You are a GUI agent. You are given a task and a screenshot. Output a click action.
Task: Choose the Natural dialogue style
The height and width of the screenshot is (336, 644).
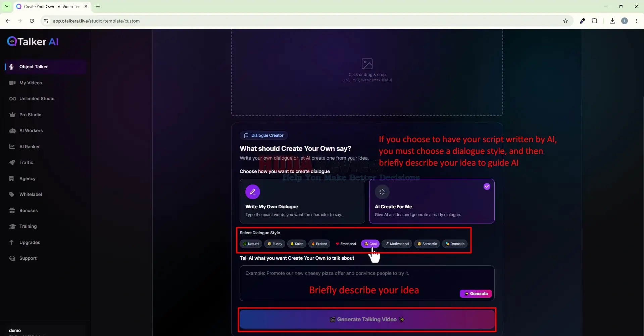click(251, 244)
